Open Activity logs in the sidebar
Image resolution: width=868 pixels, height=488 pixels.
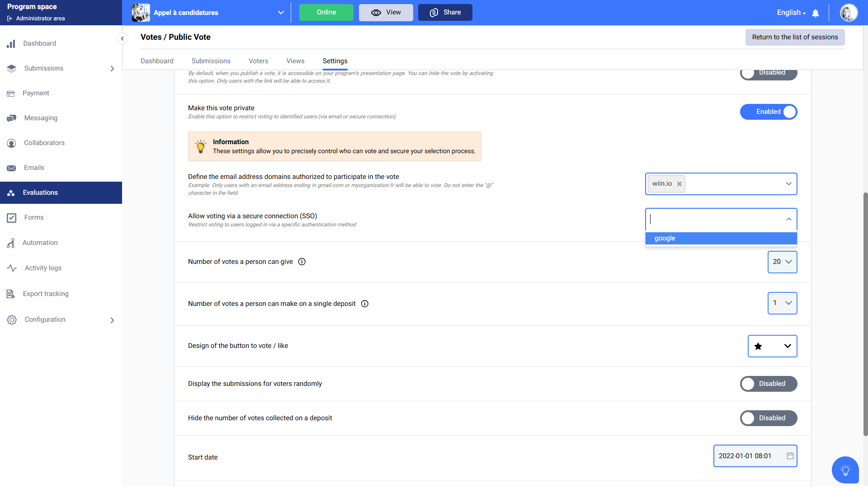43,268
